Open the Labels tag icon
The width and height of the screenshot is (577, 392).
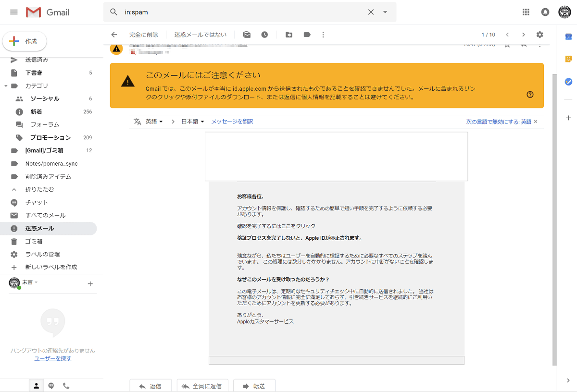[x=307, y=35]
